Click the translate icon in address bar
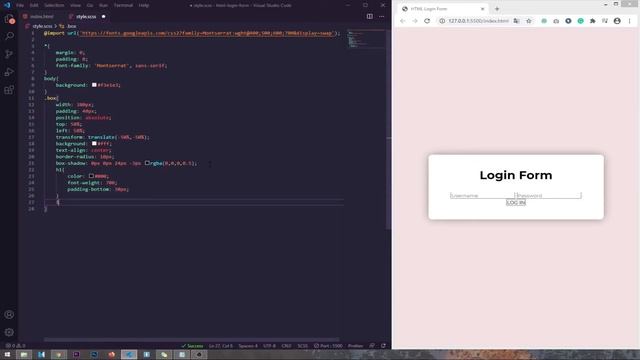640x360 pixels. click(516, 21)
